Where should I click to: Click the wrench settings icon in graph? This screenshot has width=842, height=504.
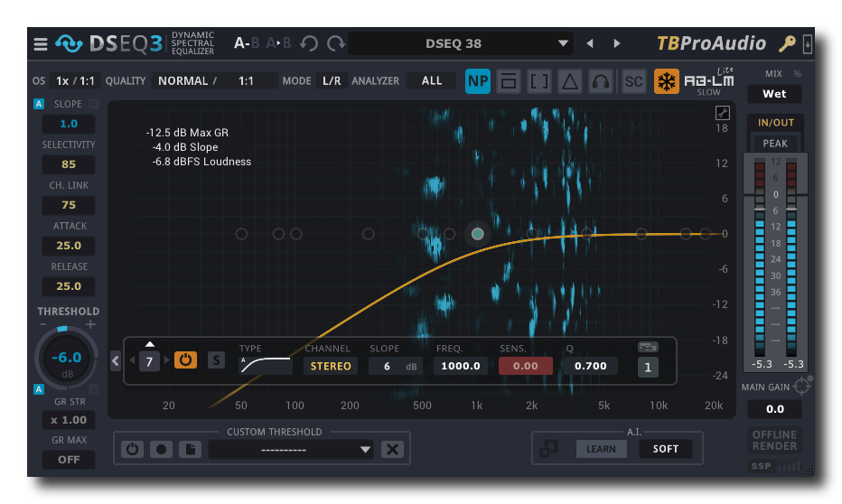(722, 113)
